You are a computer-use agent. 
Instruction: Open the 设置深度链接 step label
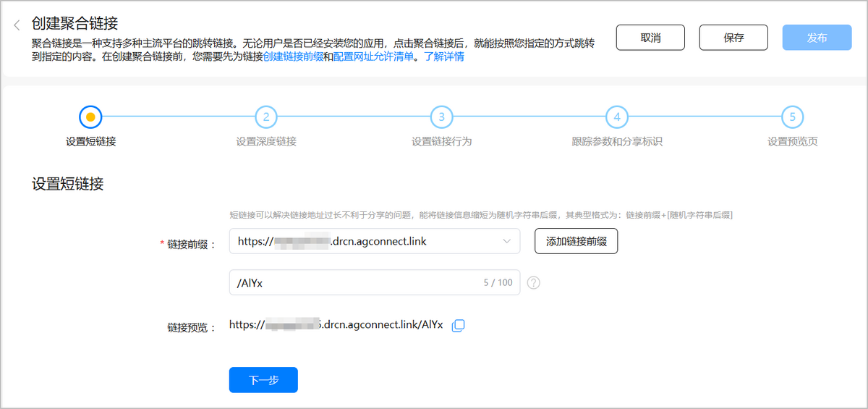[x=266, y=141]
